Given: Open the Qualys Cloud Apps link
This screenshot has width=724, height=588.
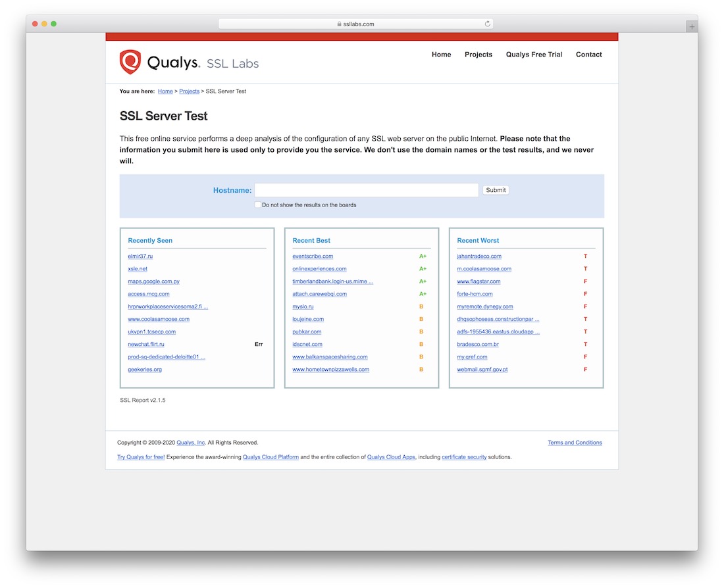Looking at the screenshot, I should tap(391, 457).
